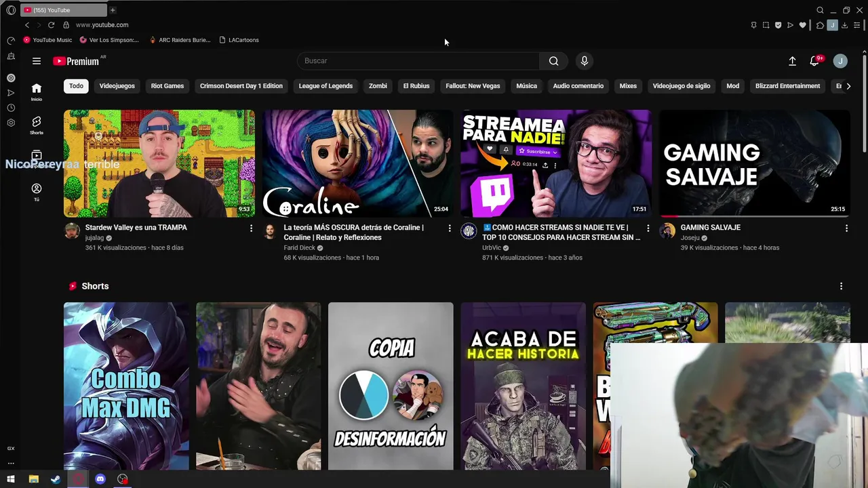Viewport: 868px width, 488px height.
Task: Open YouTube hamburger guide menu
Action: (x=37, y=61)
